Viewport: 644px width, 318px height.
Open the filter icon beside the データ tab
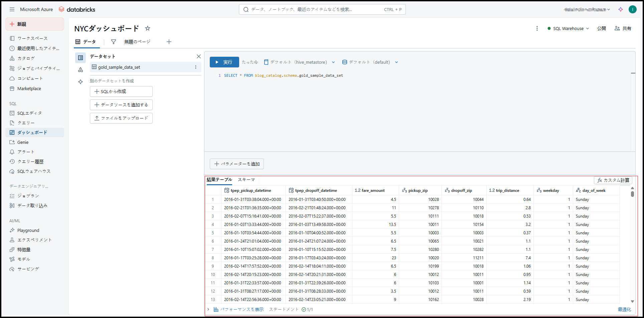(x=114, y=42)
